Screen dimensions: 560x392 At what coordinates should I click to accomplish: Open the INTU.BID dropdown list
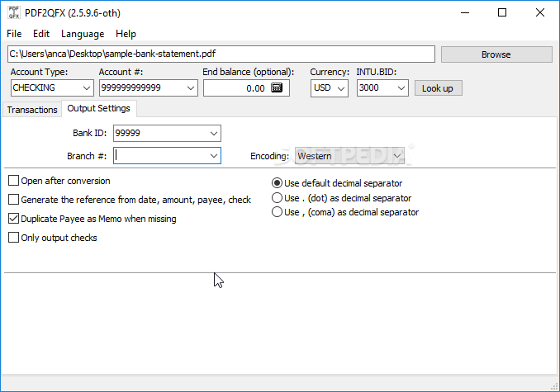tap(401, 88)
